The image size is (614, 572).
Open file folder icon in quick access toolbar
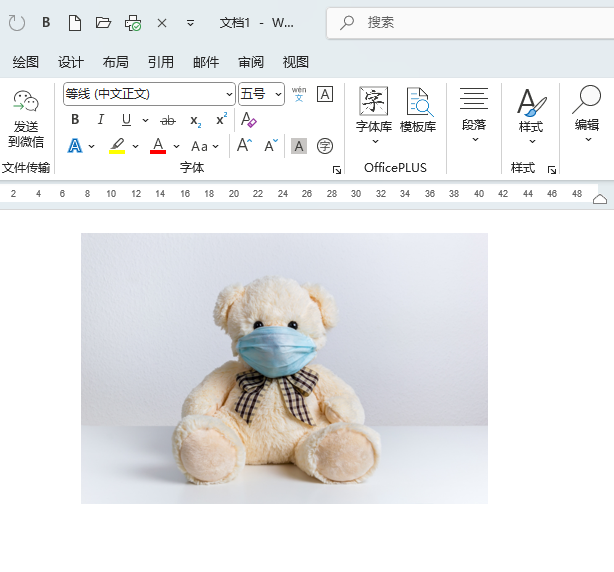point(103,23)
